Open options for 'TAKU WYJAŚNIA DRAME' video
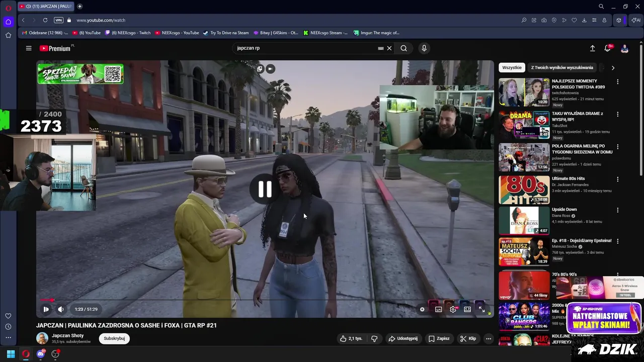 tap(617, 114)
